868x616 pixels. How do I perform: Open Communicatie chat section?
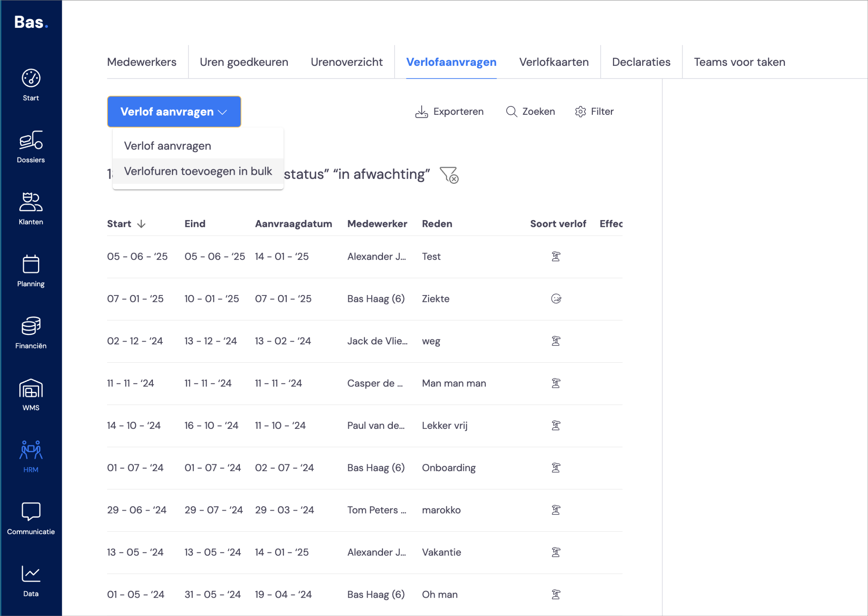coord(31,519)
